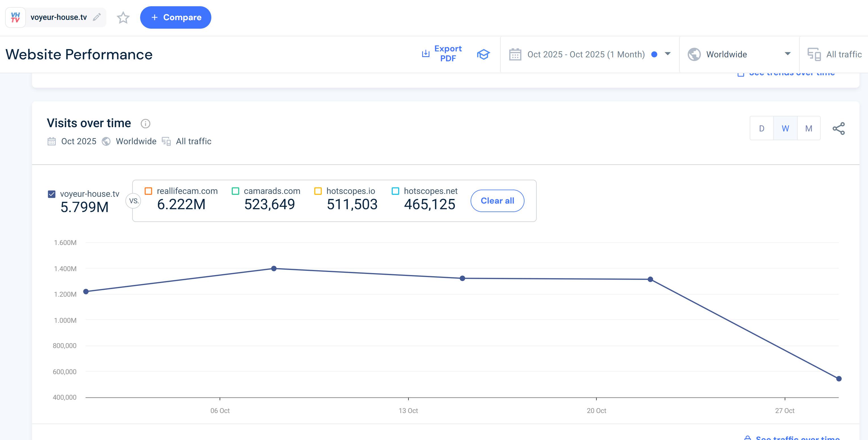This screenshot has width=868, height=440.
Task: Check the camarads.com checkbox
Action: 235,191
